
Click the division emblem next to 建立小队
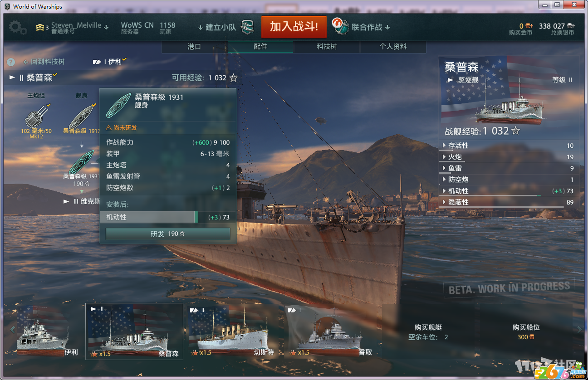pos(247,27)
